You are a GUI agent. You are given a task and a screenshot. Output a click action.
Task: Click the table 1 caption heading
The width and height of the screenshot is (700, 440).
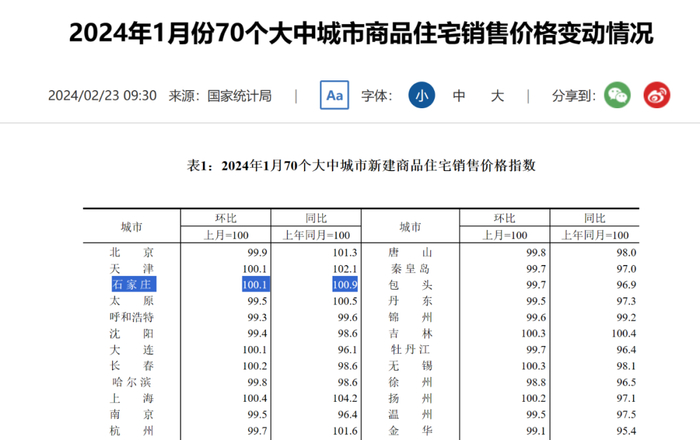[361, 166]
